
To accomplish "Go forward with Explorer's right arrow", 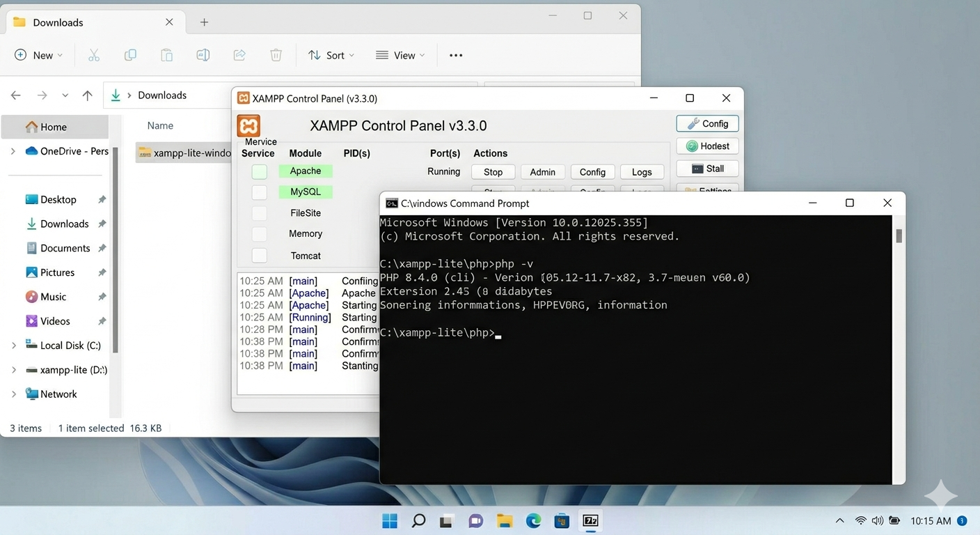I will [x=42, y=95].
